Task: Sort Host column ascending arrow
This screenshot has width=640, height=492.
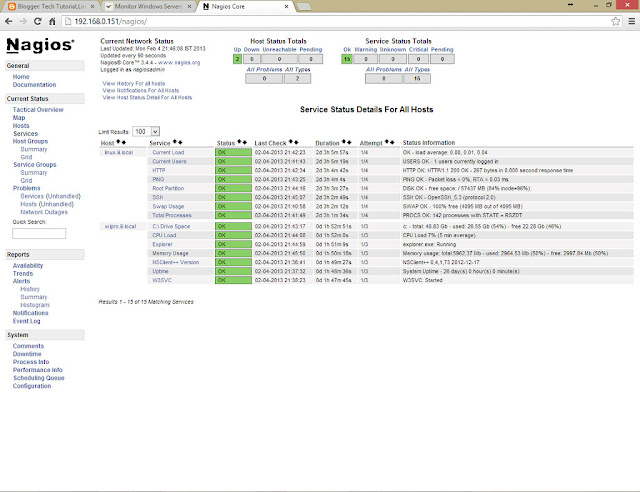Action: [118, 142]
